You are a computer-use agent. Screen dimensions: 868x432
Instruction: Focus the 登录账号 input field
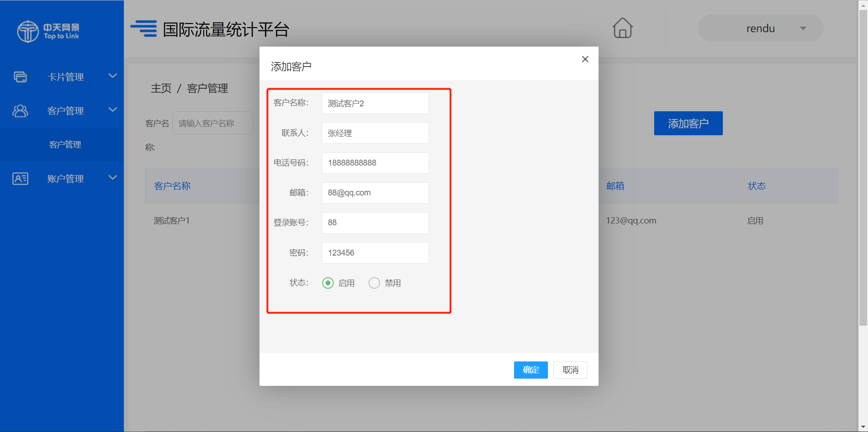pyautogui.click(x=375, y=223)
